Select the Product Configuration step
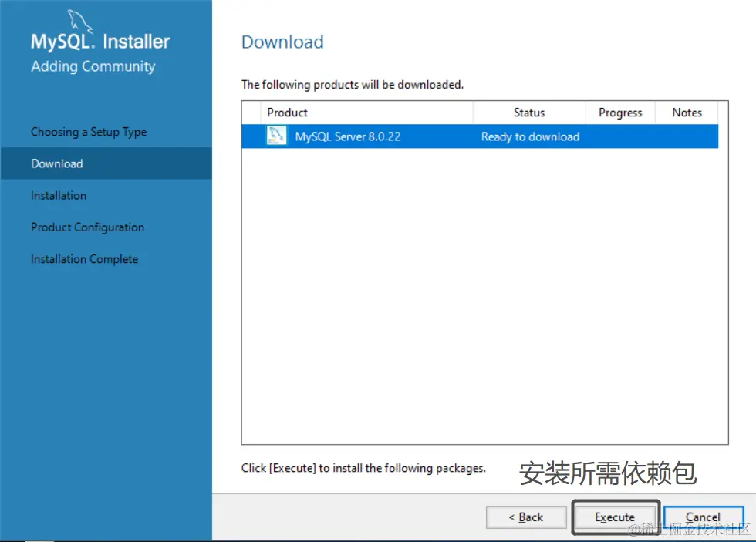 point(87,227)
